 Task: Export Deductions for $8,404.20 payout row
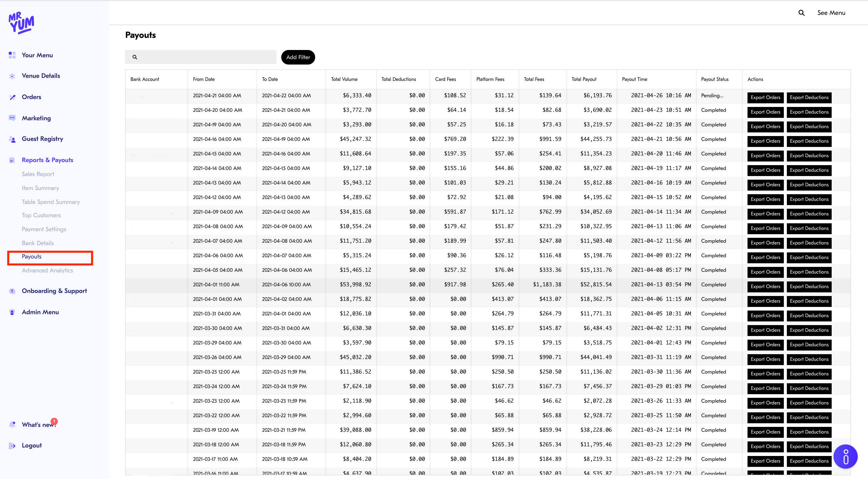tap(809, 461)
